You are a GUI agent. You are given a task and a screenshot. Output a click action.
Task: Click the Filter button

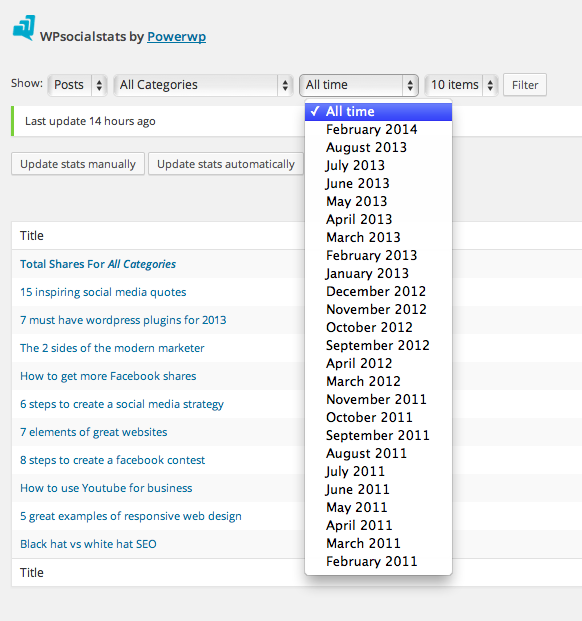[x=525, y=85]
